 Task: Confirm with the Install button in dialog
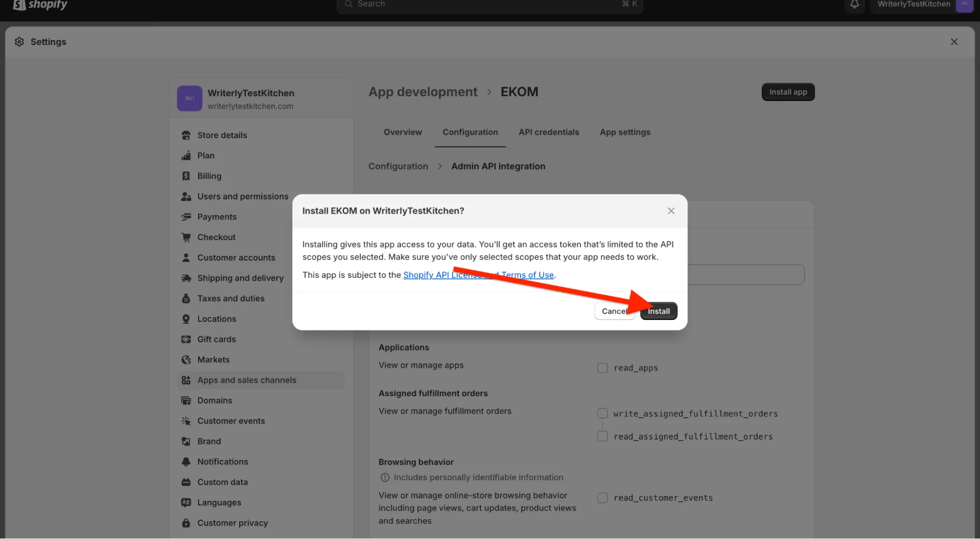coord(658,311)
